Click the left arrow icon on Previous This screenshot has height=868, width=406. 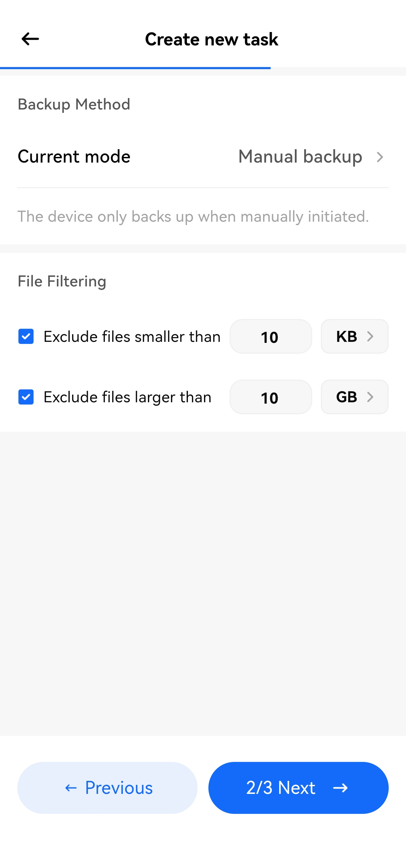71,788
